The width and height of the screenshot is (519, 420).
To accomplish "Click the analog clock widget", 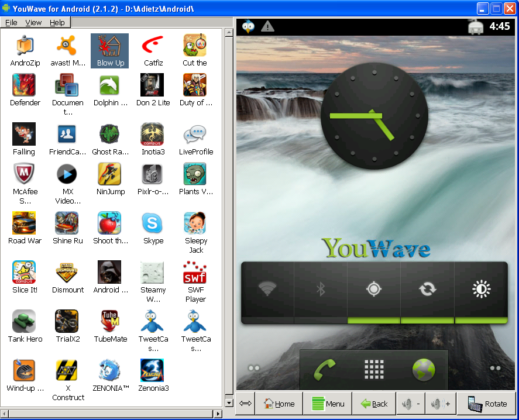I will (x=374, y=116).
